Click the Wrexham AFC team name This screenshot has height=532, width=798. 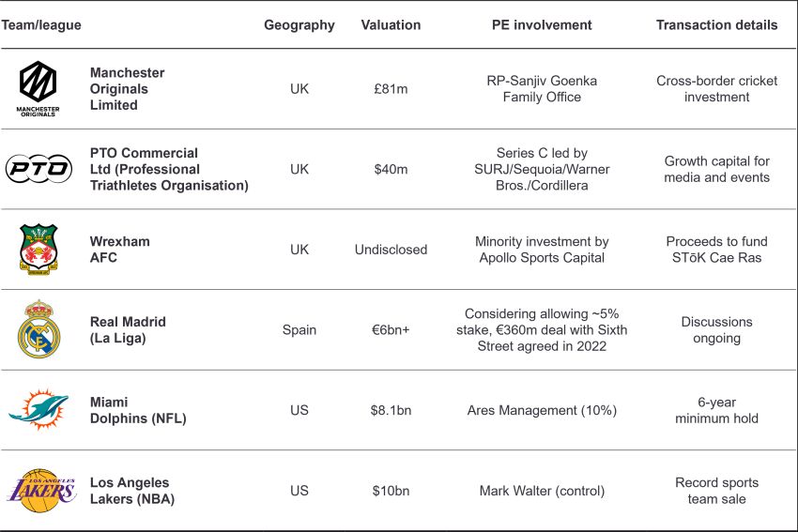[119, 250]
